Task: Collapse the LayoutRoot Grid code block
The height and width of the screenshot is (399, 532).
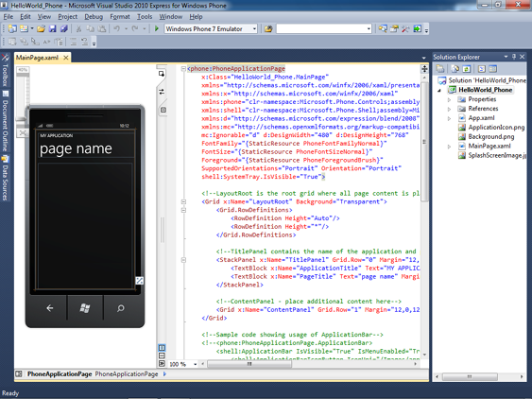Action: (x=183, y=202)
